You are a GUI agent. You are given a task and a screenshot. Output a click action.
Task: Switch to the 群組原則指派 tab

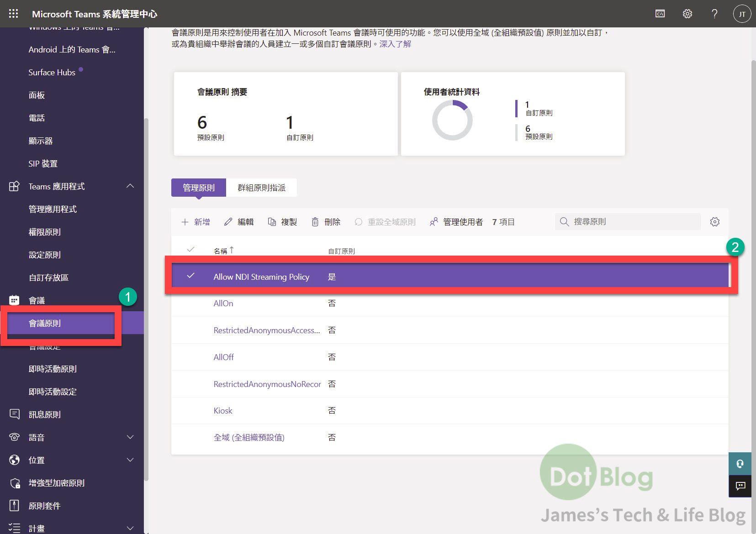click(262, 188)
